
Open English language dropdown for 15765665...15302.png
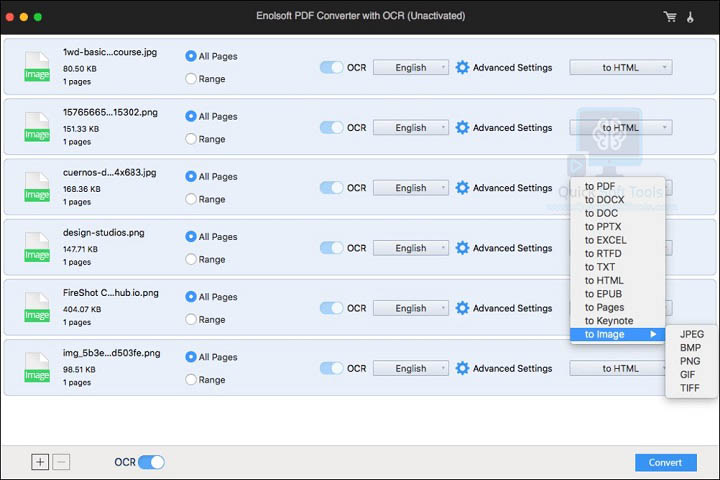411,128
